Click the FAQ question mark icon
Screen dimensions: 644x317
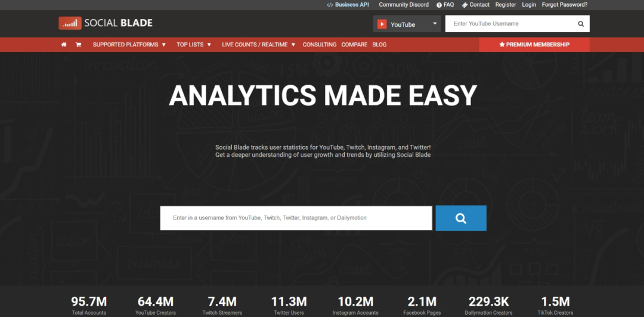(439, 5)
